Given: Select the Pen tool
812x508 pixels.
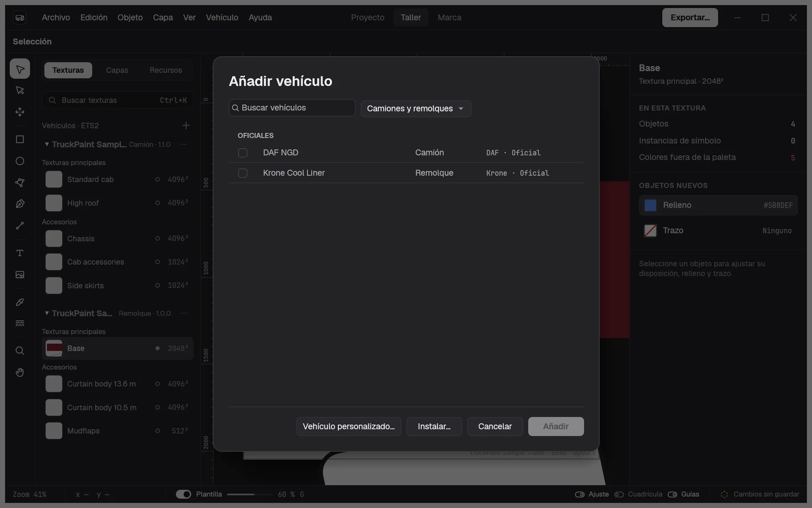Looking at the screenshot, I should 20,204.
